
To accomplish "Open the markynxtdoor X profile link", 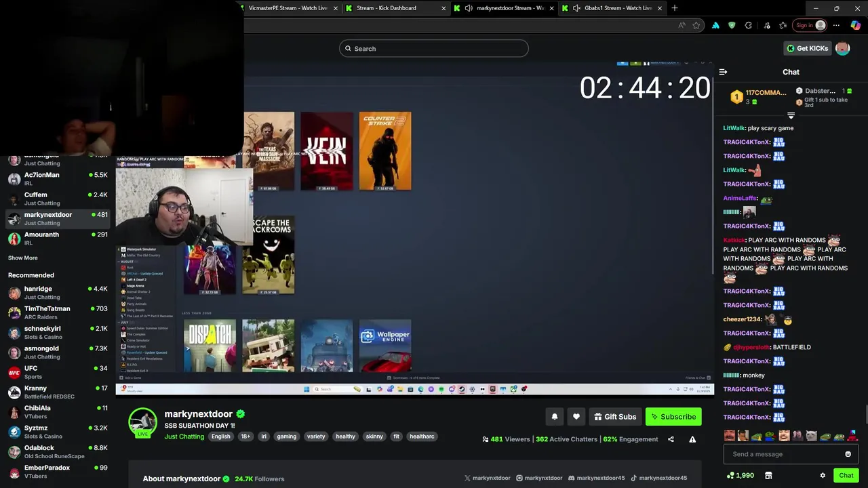I will click(487, 478).
